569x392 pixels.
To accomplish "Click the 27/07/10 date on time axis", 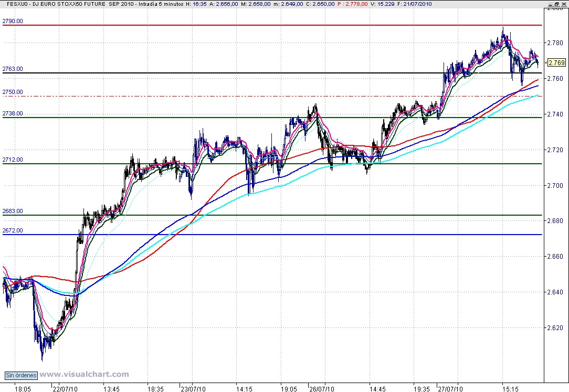I will coord(450,389).
